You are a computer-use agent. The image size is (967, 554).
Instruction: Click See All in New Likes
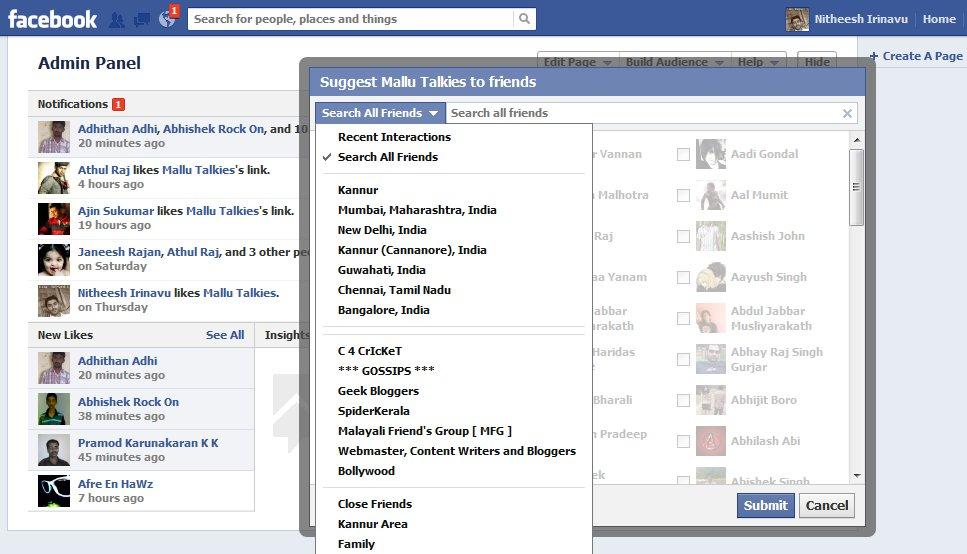(224, 335)
